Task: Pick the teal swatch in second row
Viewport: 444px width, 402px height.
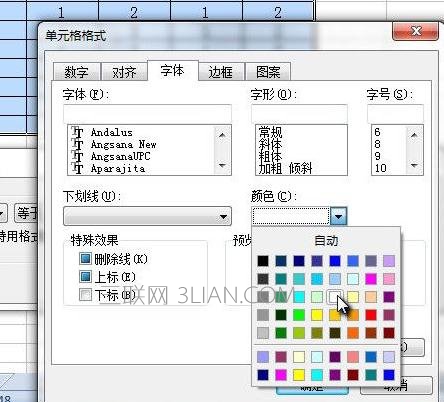Action: (x=281, y=279)
